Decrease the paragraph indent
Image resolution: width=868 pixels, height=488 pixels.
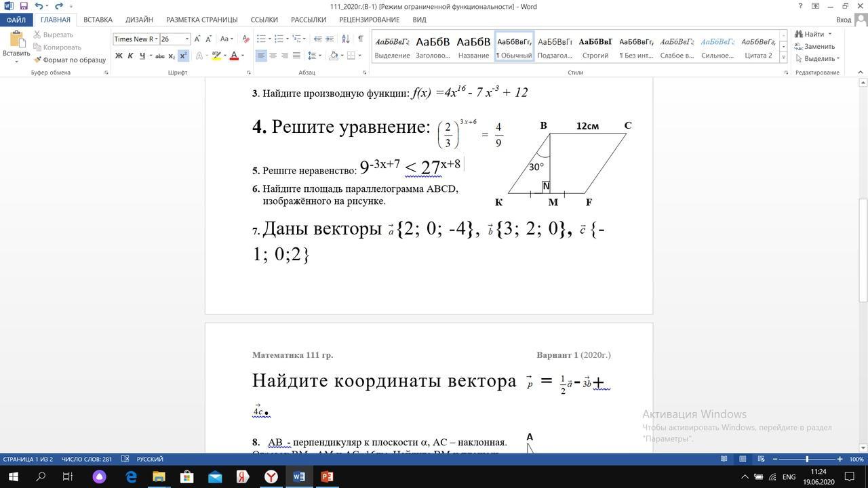click(x=317, y=39)
